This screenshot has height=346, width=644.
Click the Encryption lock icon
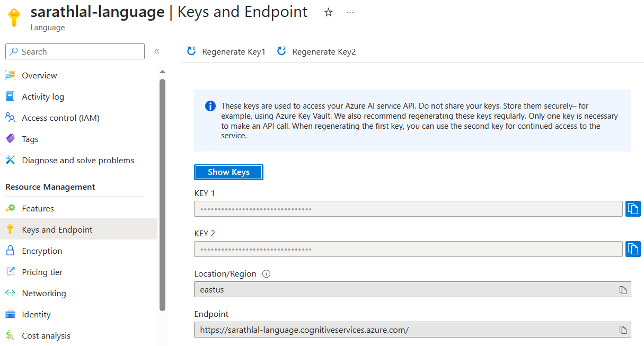tap(12, 251)
